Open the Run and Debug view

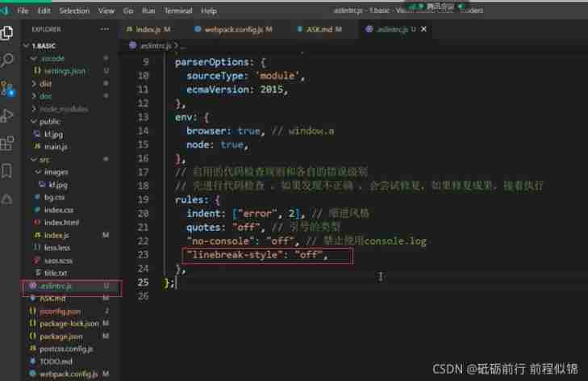click(8, 115)
